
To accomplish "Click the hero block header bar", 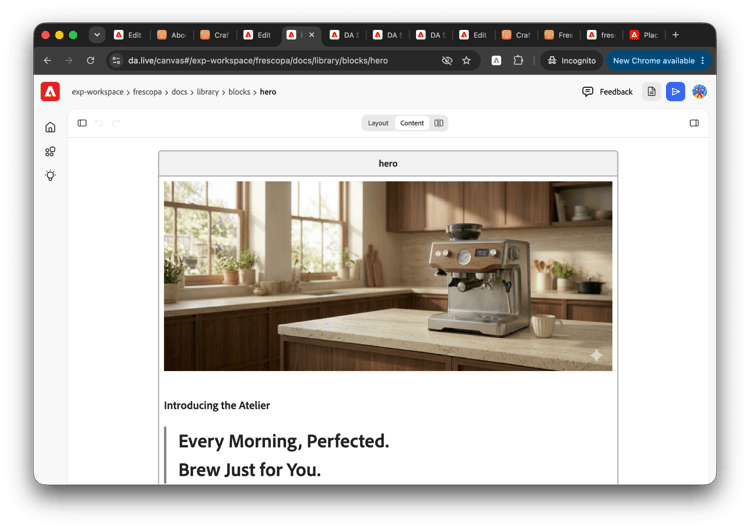I will 388,164.
